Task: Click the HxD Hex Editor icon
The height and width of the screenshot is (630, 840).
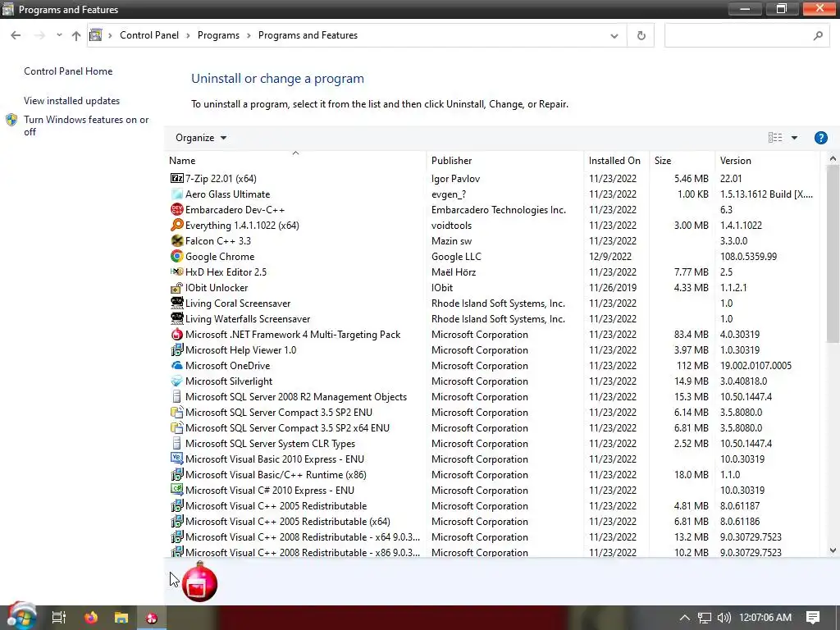Action: (177, 272)
